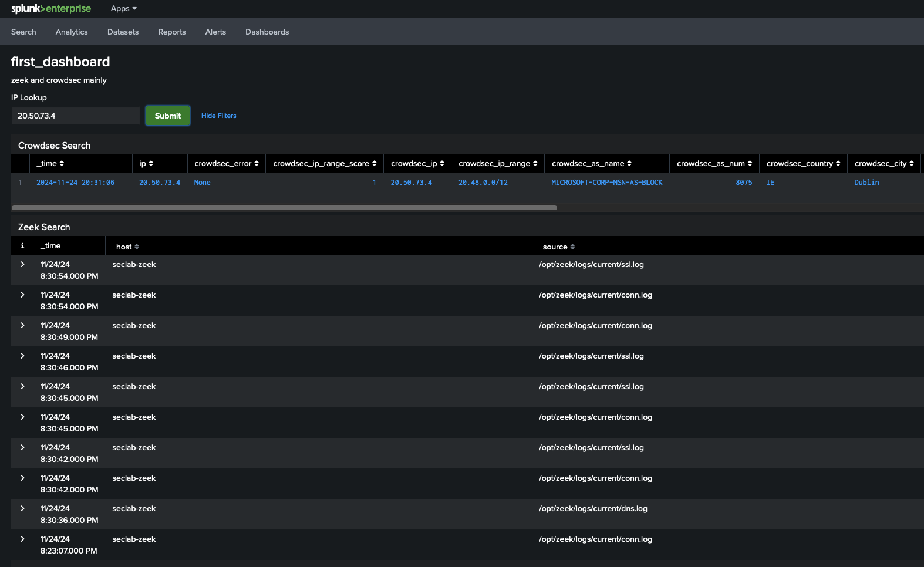Sort by crowdsec_city column

884,163
